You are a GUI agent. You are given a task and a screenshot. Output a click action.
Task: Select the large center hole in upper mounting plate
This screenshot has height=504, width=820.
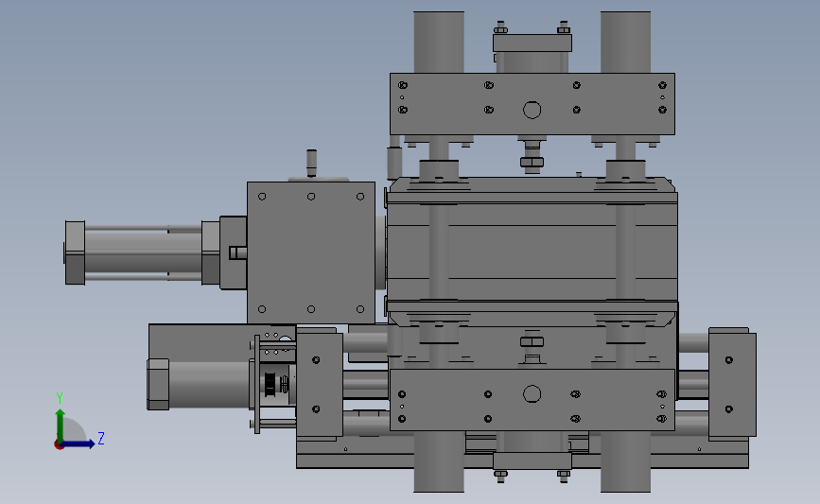[x=532, y=110]
